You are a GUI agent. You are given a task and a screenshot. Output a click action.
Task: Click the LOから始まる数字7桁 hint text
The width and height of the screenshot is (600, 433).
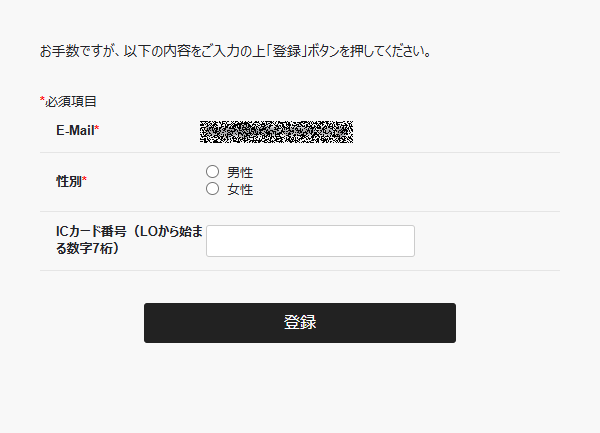[x=129, y=240]
